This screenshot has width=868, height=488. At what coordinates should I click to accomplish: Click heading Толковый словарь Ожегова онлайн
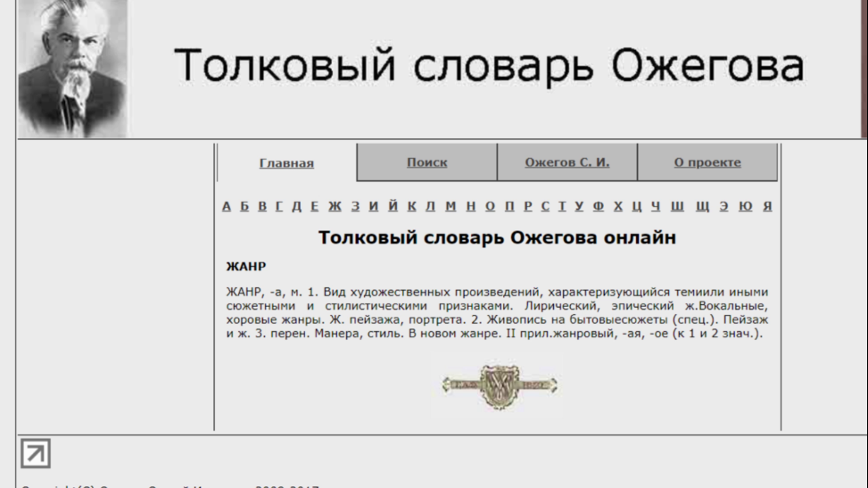(497, 237)
